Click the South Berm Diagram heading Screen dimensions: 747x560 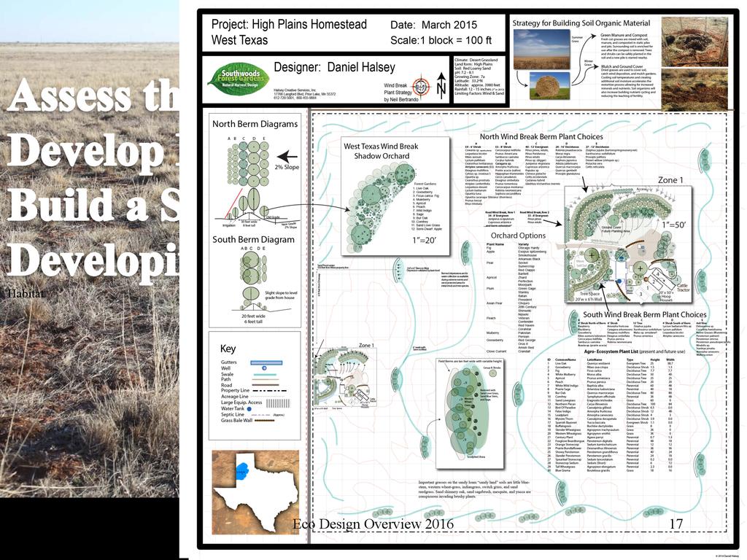point(253,239)
